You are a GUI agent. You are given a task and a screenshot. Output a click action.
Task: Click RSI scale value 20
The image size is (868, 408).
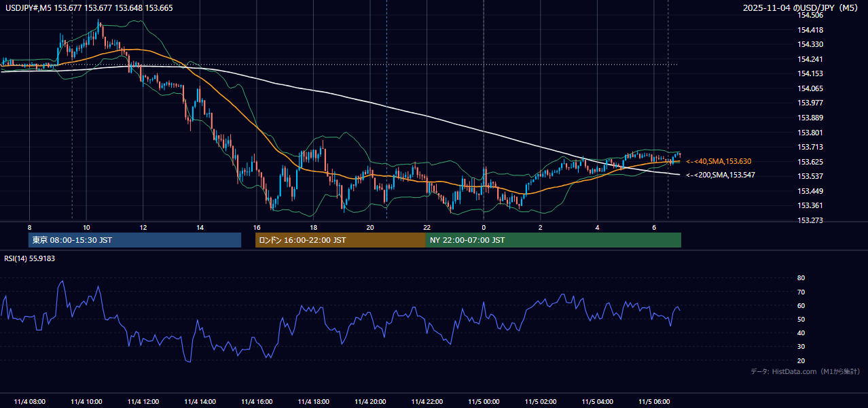click(801, 360)
